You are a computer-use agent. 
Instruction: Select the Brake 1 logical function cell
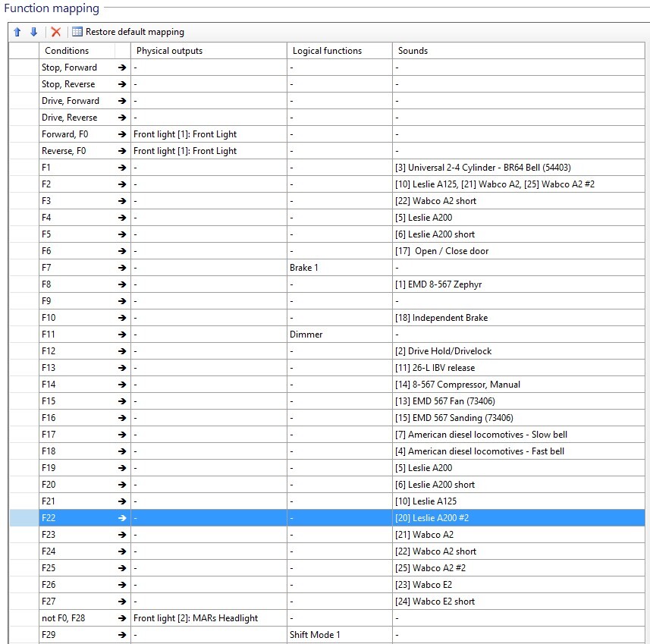pos(304,268)
